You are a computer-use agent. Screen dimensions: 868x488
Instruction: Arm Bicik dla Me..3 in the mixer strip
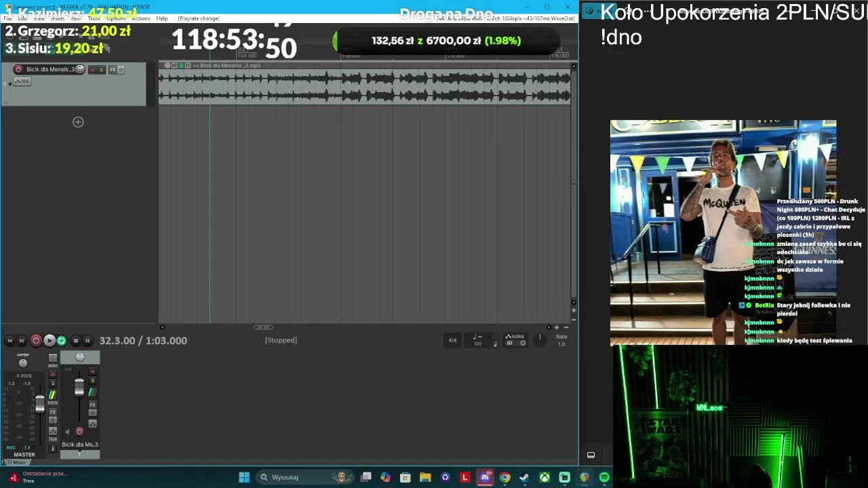coord(79,432)
